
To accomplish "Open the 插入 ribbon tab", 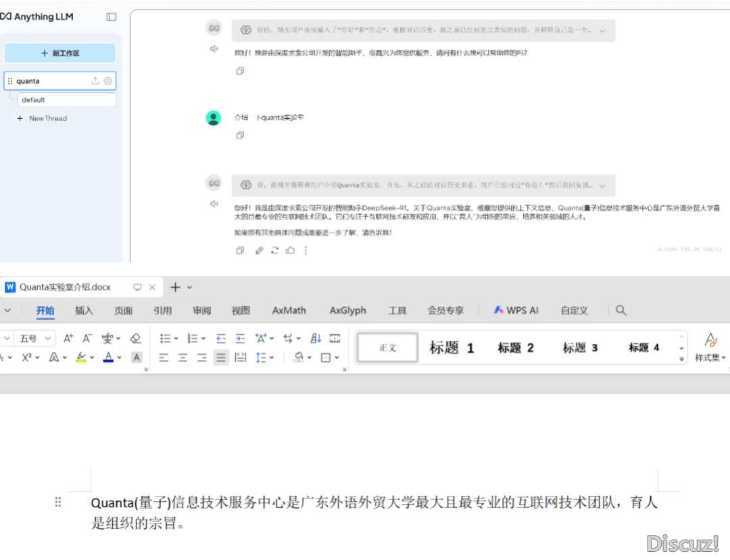I will click(x=84, y=311).
